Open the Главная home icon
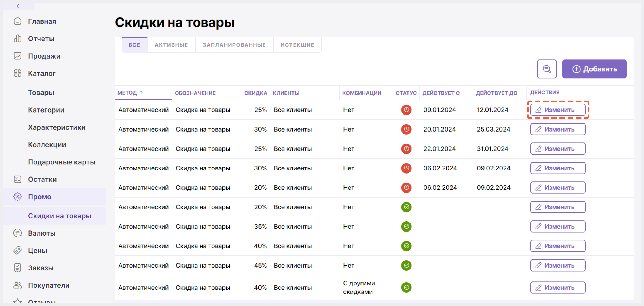This screenshot has height=306, width=644. (x=17, y=21)
